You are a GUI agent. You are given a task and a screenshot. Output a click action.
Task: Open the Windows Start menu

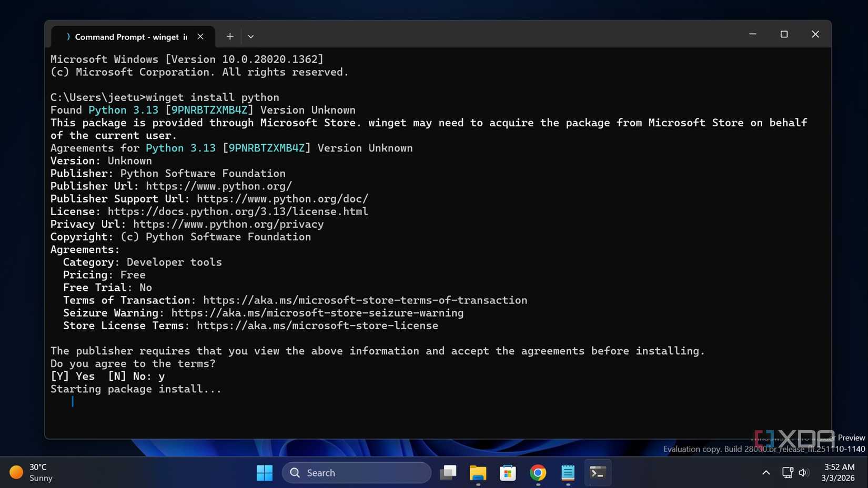pyautogui.click(x=265, y=473)
